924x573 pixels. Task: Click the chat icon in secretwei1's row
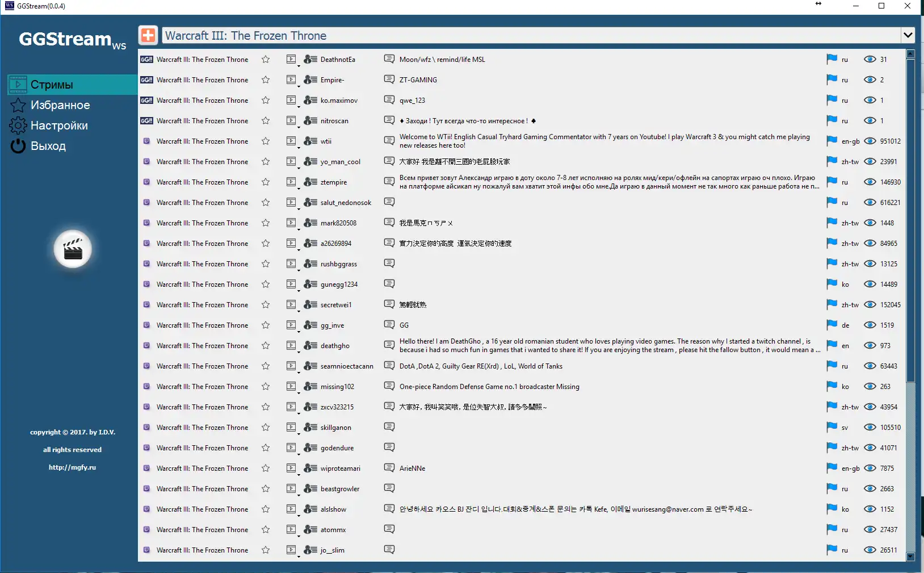[x=389, y=304]
